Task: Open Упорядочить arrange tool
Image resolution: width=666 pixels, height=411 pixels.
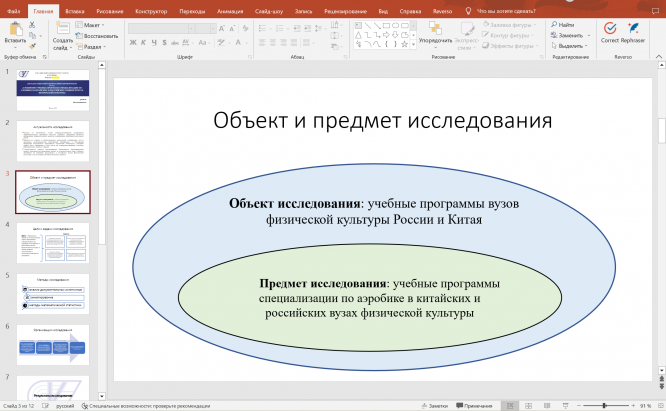Action: tap(435, 32)
